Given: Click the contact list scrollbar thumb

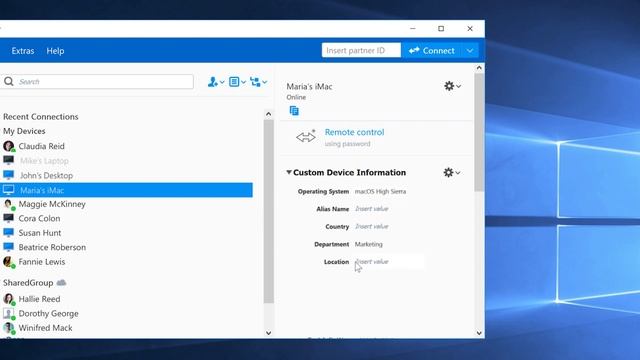Looking at the screenshot, I should click(x=269, y=211).
